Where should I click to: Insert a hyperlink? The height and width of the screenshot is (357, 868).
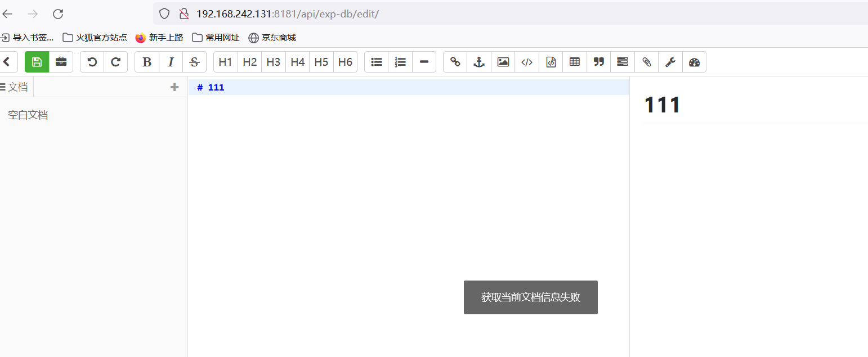pos(455,62)
